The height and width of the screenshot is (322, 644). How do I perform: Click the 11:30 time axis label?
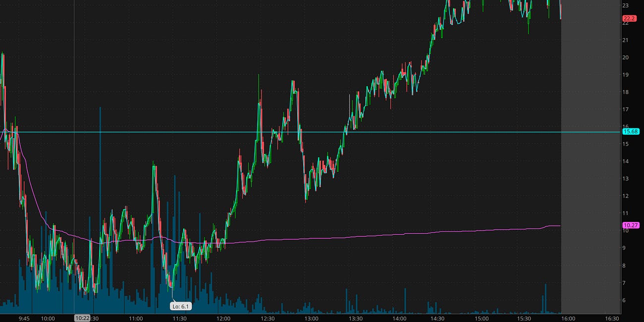point(179,319)
